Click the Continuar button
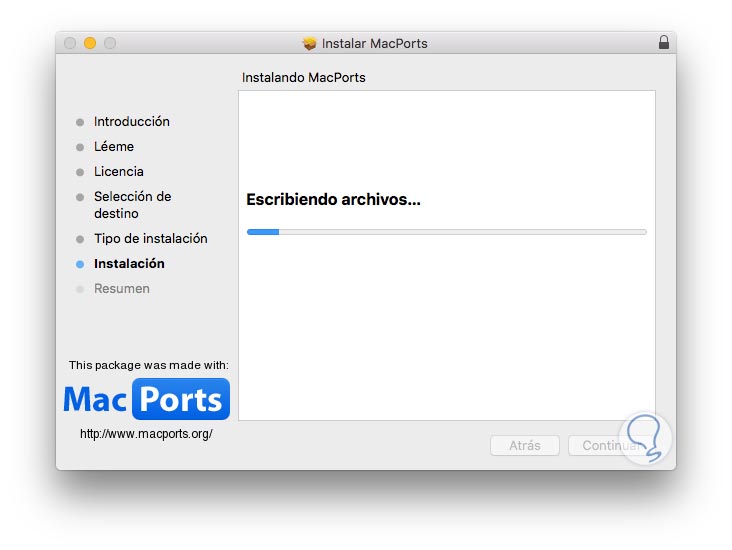 pyautogui.click(x=611, y=445)
